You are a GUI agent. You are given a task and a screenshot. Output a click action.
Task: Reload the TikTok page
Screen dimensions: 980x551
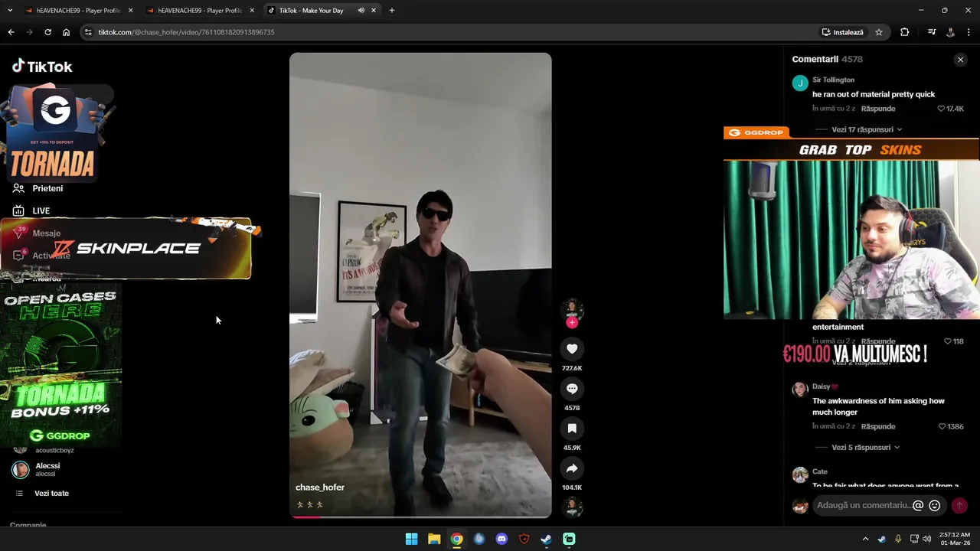47,32
